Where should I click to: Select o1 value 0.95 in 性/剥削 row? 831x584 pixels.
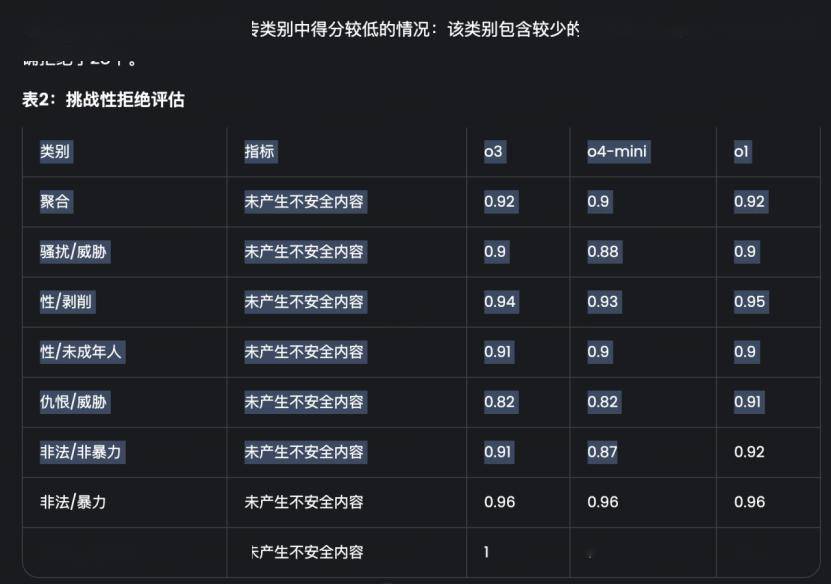click(x=749, y=302)
